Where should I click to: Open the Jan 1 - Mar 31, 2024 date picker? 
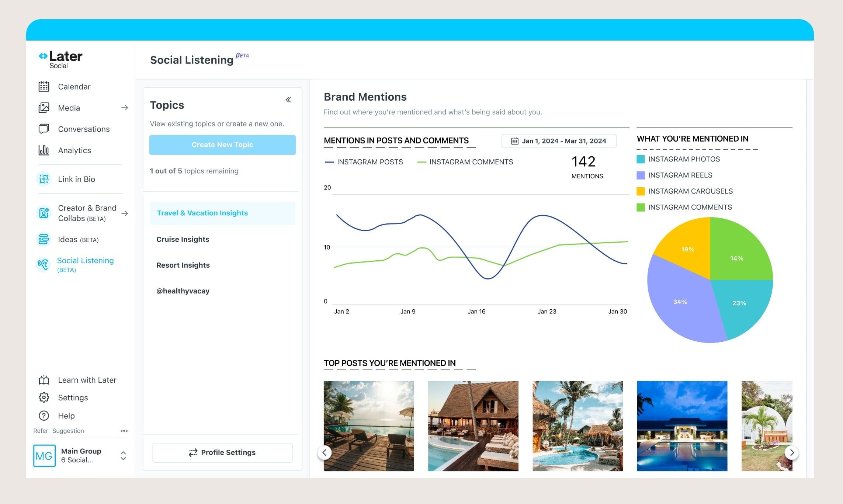[559, 141]
